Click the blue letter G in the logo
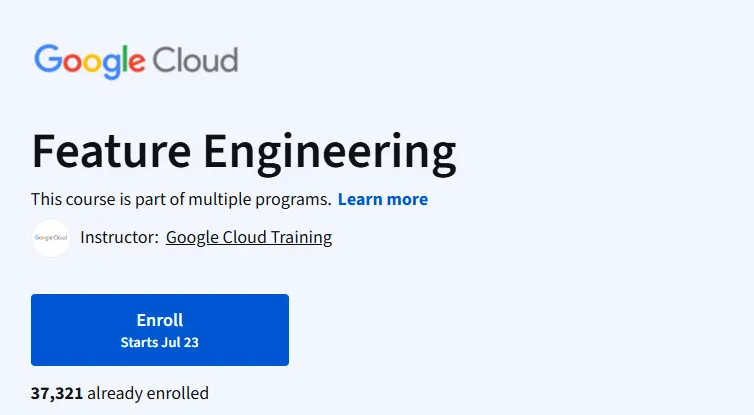The image size is (754, 415). coord(47,59)
